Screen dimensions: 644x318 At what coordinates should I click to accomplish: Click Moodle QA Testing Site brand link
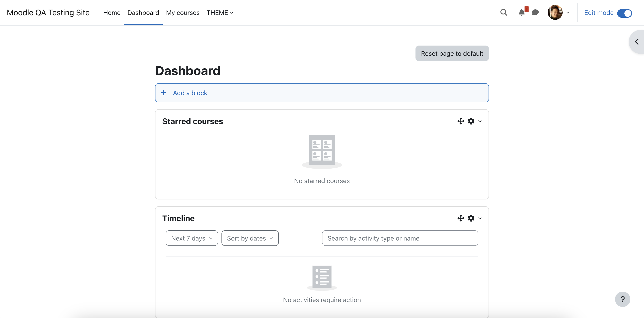tap(48, 13)
